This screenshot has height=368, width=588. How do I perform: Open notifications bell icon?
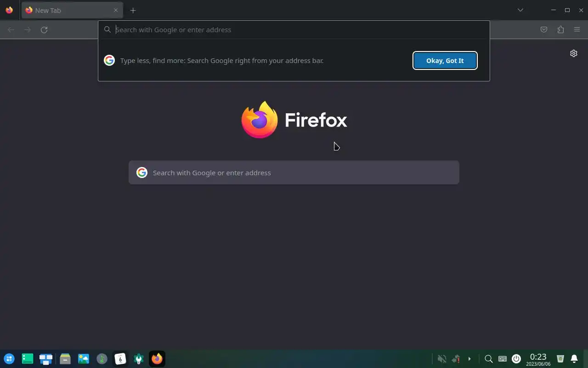pyautogui.click(x=574, y=359)
